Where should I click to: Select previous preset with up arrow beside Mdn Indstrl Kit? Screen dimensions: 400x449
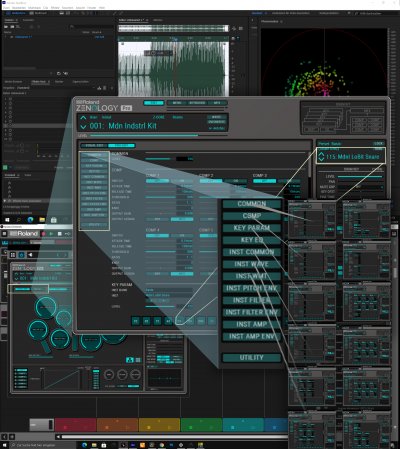click(83, 118)
